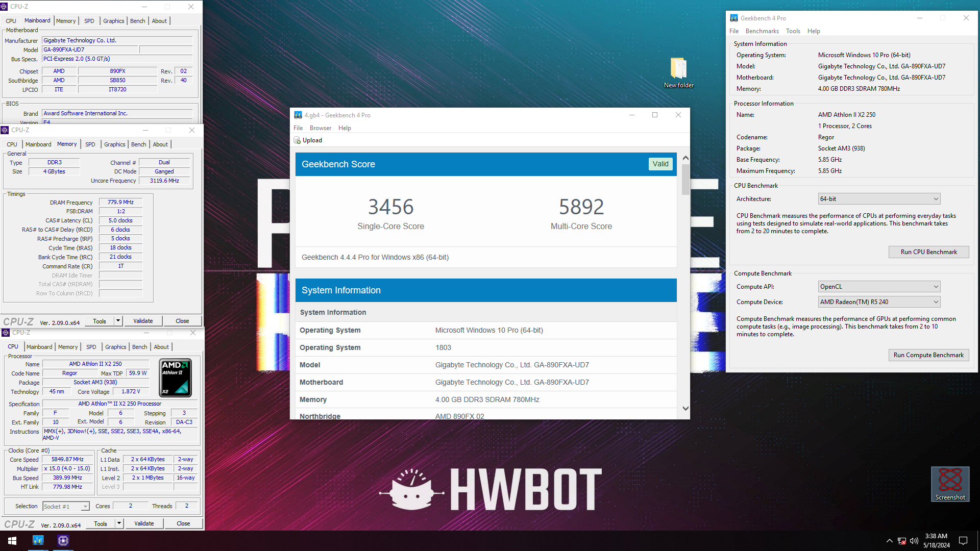Click the Single-Core Score value 3456
The image size is (980, 551).
[391, 207]
